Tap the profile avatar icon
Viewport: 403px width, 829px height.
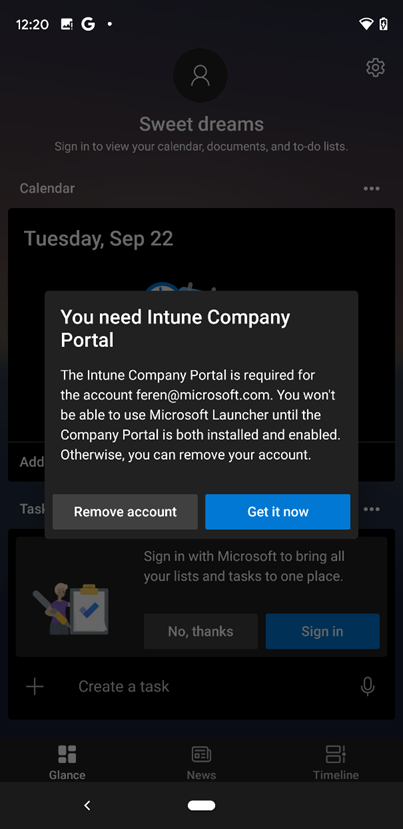point(200,75)
